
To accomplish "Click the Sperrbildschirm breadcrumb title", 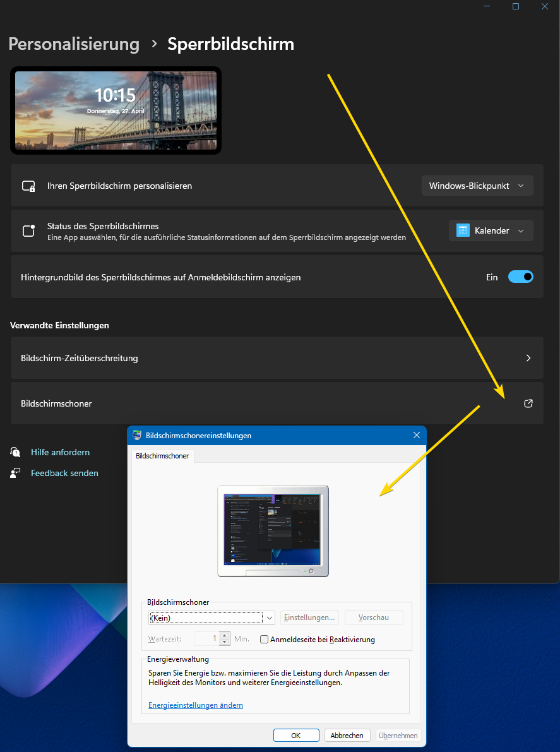I will (x=230, y=44).
